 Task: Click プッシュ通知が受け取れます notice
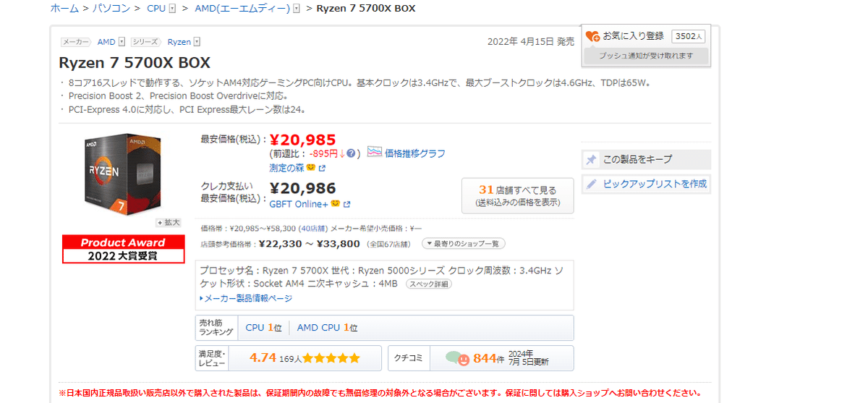[x=646, y=56]
